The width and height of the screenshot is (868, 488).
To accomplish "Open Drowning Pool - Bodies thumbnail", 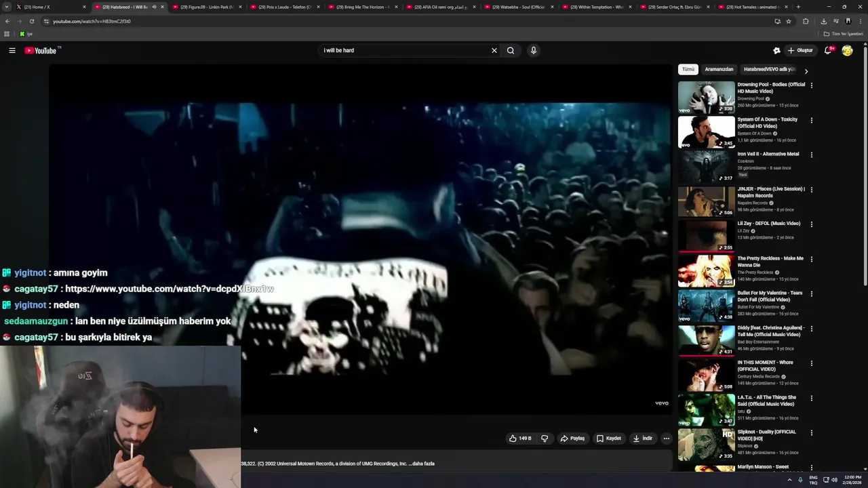I will (706, 97).
